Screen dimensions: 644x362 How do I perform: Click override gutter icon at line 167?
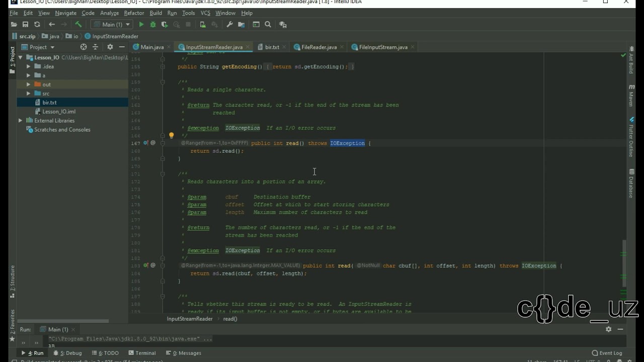point(145,143)
